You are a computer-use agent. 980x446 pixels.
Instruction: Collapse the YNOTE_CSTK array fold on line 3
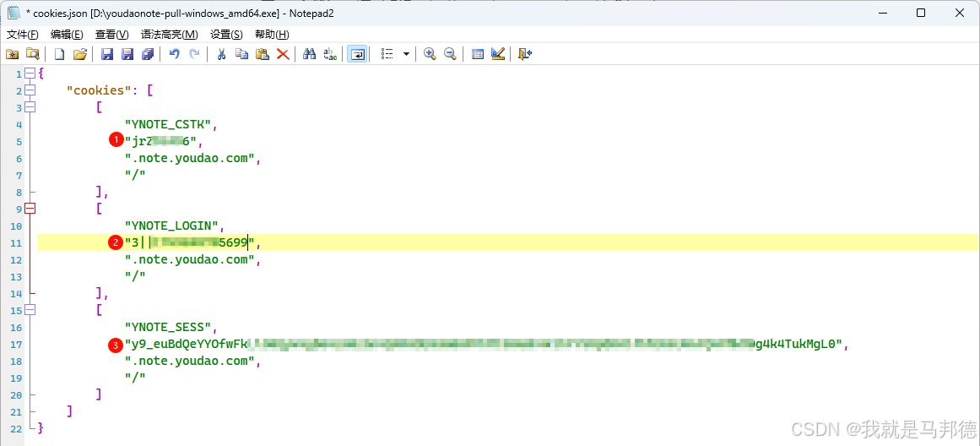30,107
